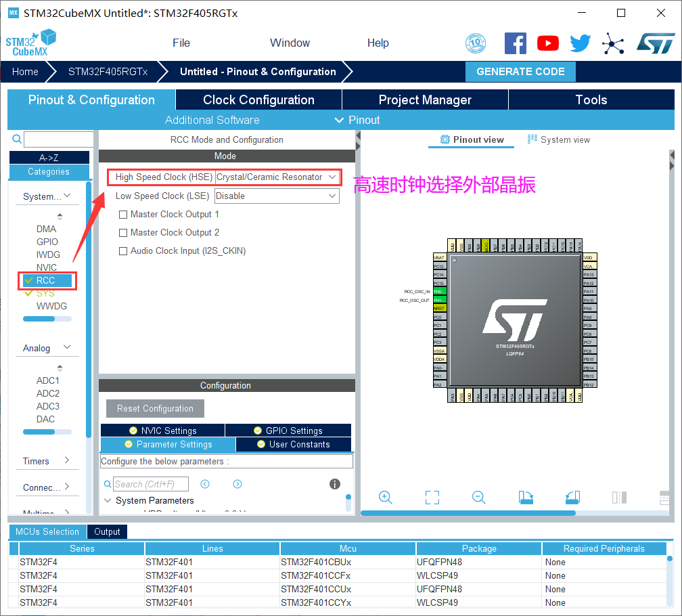
Task: Open the Twitter bird icon link
Action: coord(581,43)
